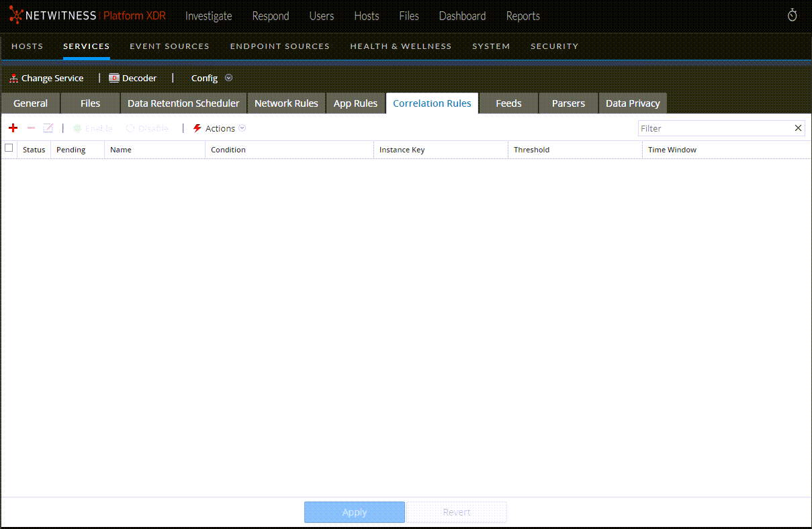This screenshot has height=529, width=812.
Task: Open the Actions dropdown menu
Action: pyautogui.click(x=220, y=128)
